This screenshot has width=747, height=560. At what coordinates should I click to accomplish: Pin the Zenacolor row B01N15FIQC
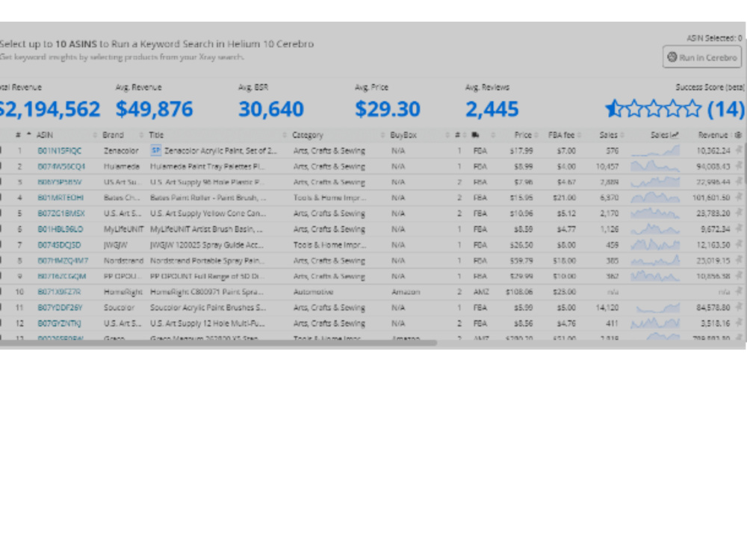point(739,151)
